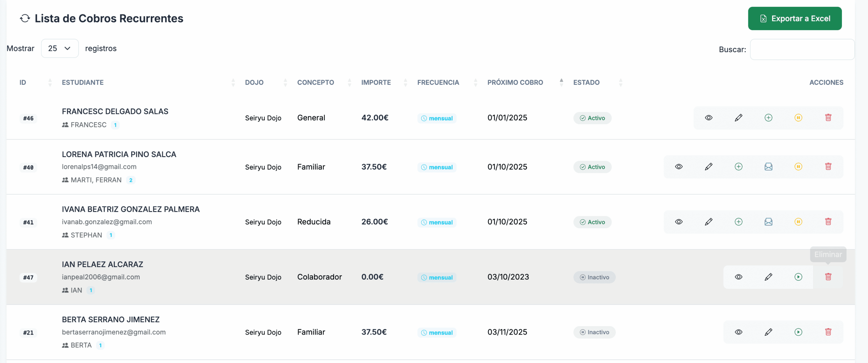Resume Berta Serrano Jimenez's charge with play

click(x=798, y=332)
